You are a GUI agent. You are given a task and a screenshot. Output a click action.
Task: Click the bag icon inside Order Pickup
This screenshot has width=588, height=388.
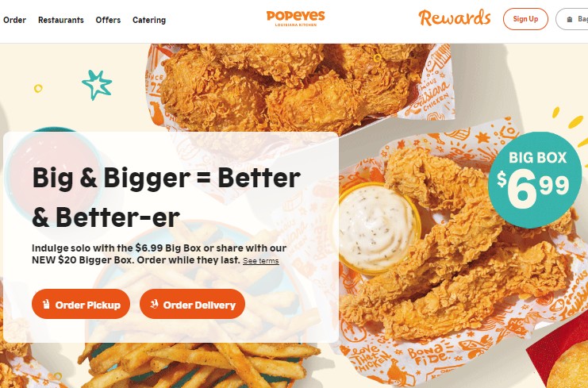point(46,304)
